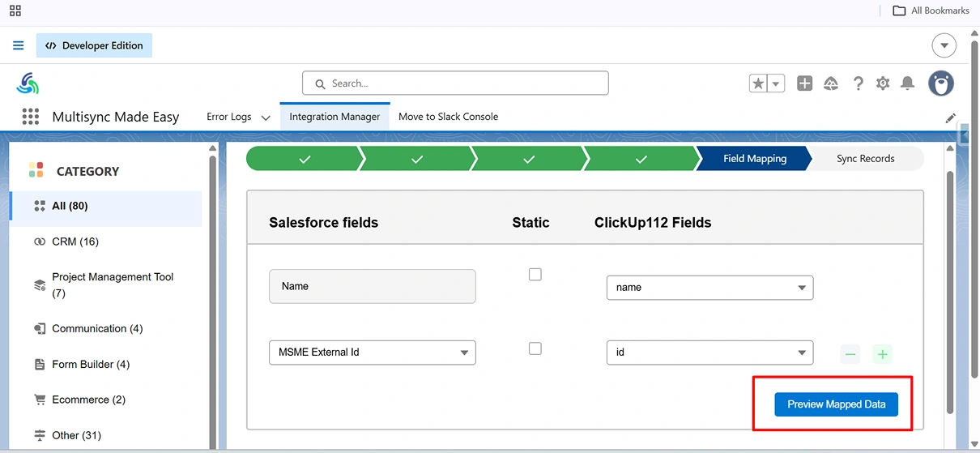Click the mapping panel vertical scrollbar
980x453 pixels.
(x=950, y=292)
